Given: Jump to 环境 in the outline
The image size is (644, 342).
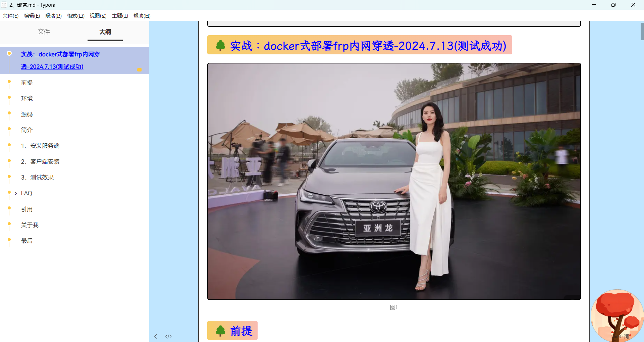Looking at the screenshot, I should pos(27,98).
